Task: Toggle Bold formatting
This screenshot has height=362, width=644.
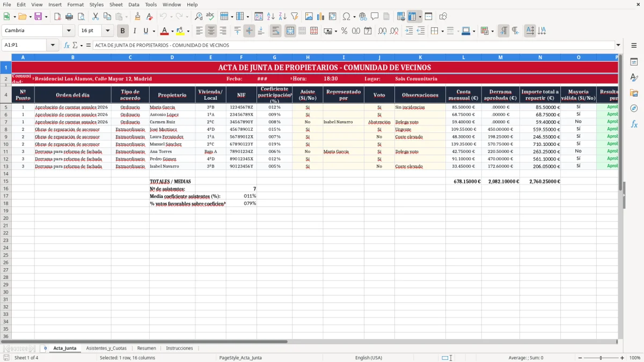Action: click(x=122, y=31)
